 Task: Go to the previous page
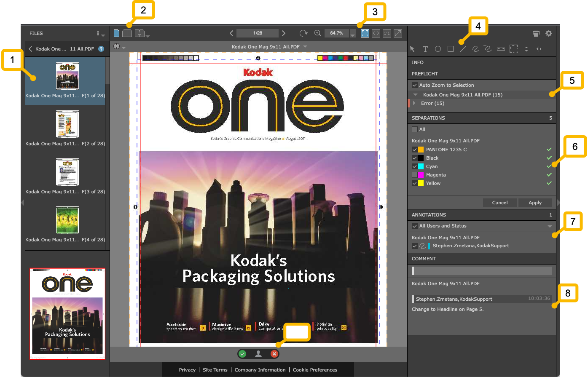[231, 33]
